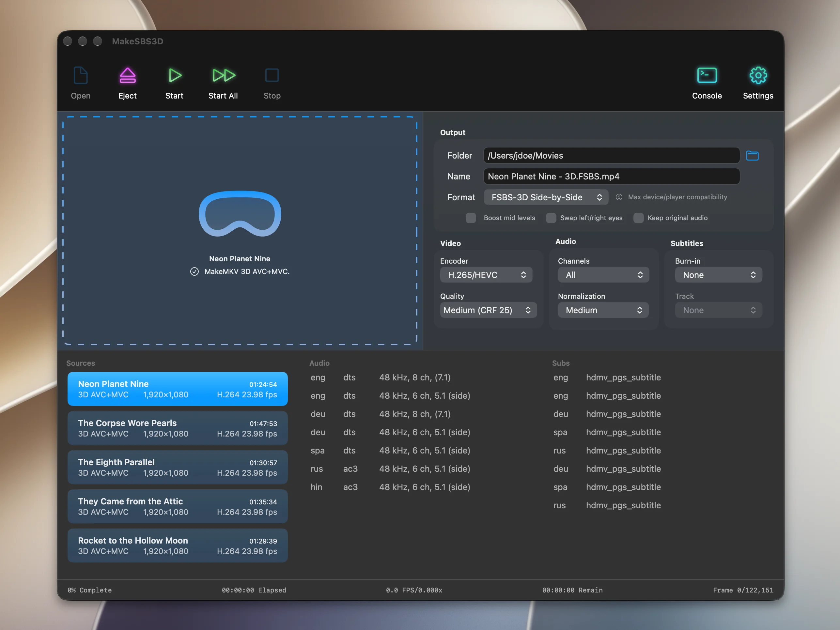Open the Format FSBS-3D Side-by-Side dropdown
Viewport: 840px width, 630px height.
pos(546,197)
